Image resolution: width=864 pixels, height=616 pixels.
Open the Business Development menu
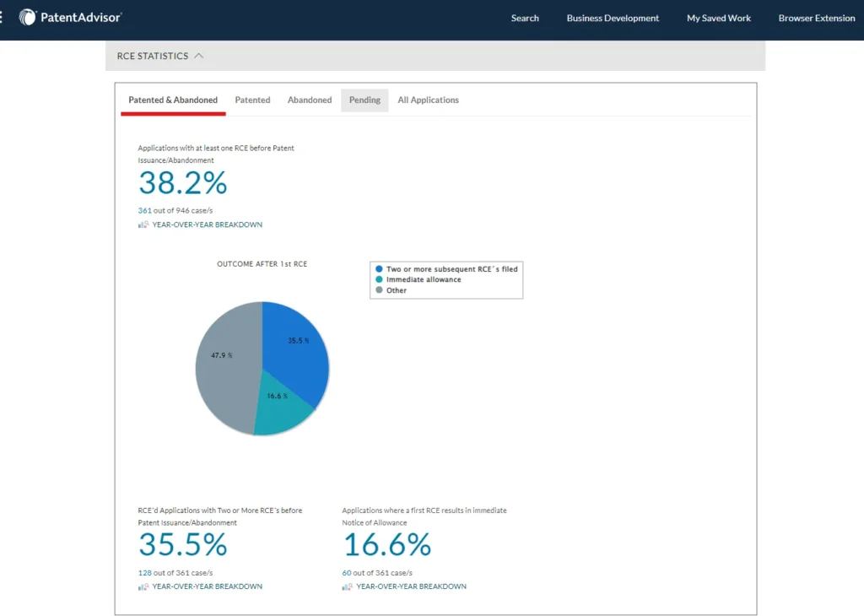613,18
